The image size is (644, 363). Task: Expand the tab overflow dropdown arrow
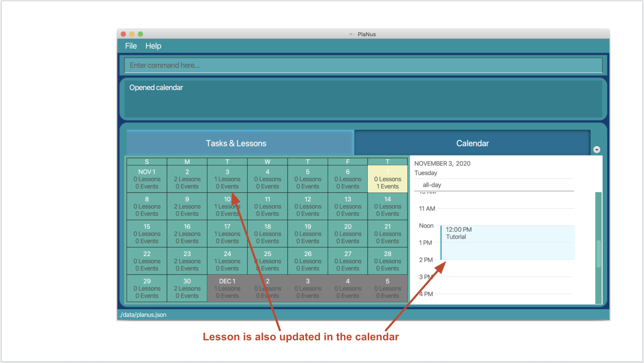[597, 150]
